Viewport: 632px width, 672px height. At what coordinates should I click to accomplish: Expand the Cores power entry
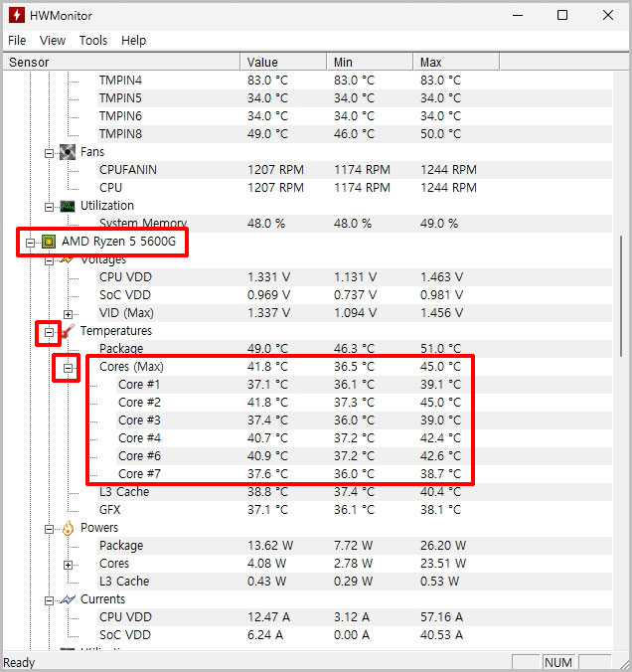(x=68, y=566)
